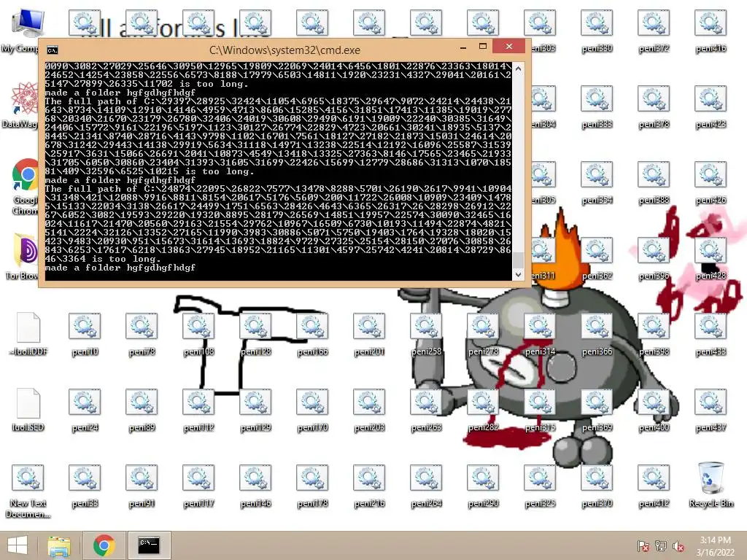Screen dimensions: 747x560
Task: Click cmd window scrollbar up arrow
Action: (519, 69)
